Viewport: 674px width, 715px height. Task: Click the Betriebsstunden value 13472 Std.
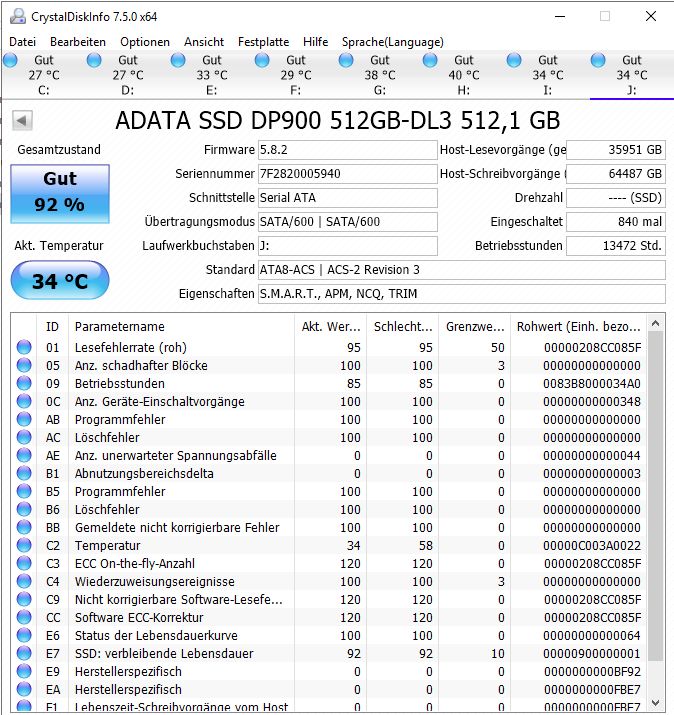click(616, 246)
